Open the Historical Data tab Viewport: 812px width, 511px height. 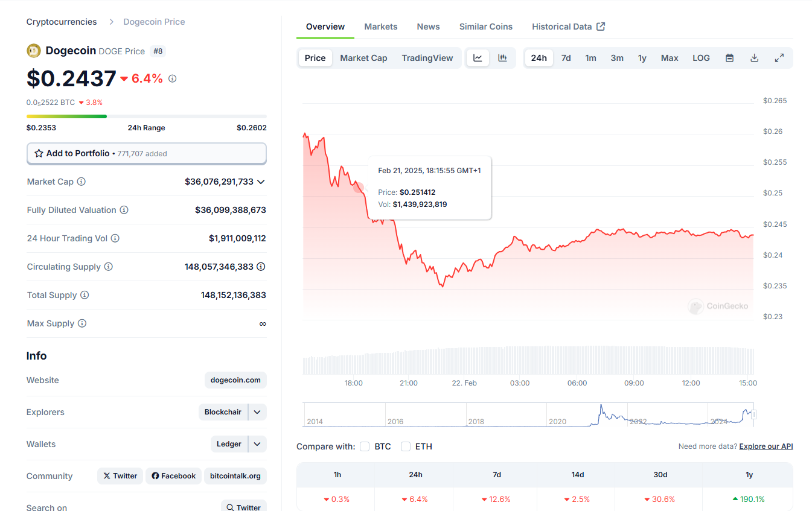pos(568,27)
